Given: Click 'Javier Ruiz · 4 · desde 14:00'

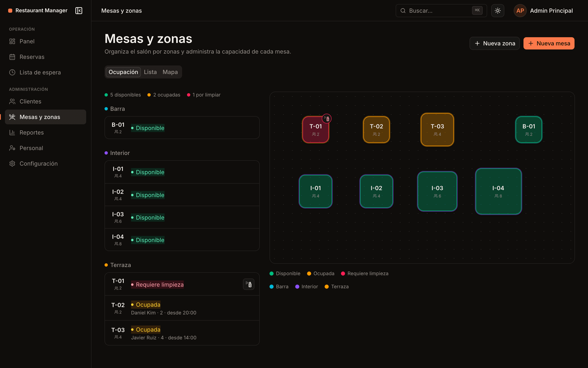Looking at the screenshot, I should tap(164, 338).
